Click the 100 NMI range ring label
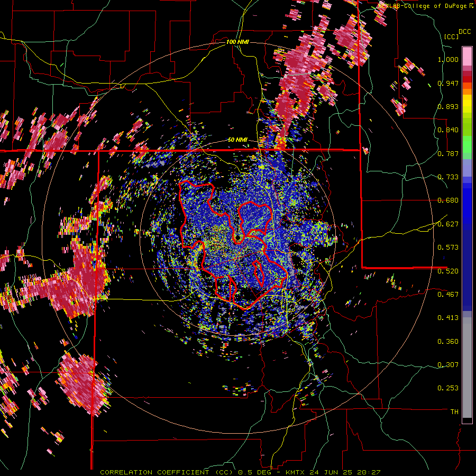 237,42
